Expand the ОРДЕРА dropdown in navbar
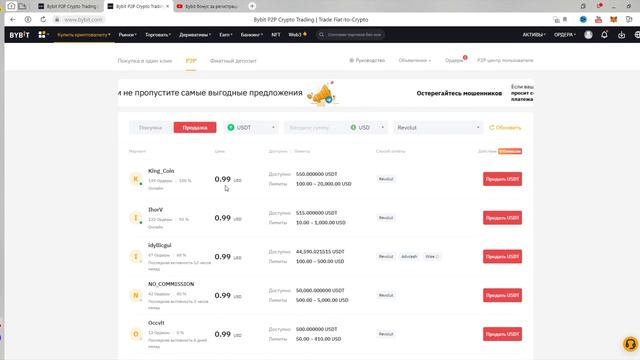Screen dimensions: 640x360 coord(565,35)
